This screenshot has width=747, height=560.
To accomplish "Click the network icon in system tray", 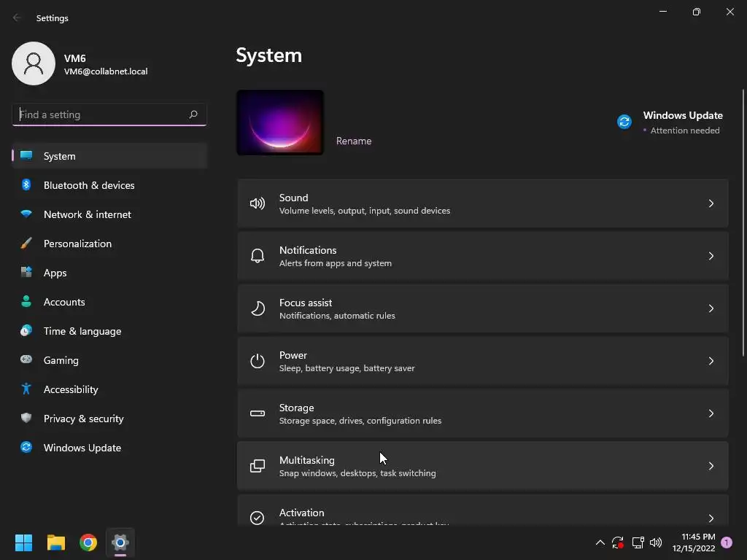I will (638, 542).
